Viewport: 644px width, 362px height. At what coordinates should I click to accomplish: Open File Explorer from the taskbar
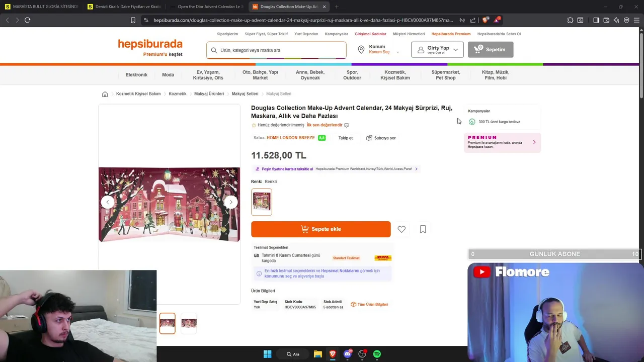tap(318, 354)
